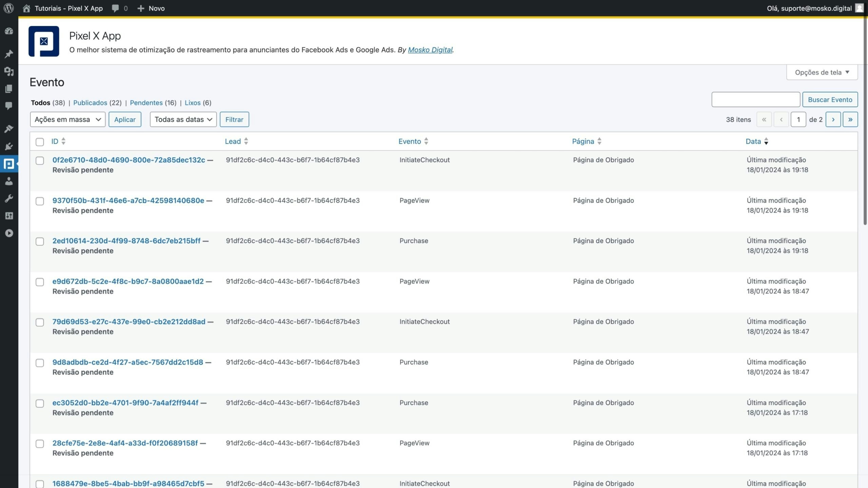The width and height of the screenshot is (868, 488).
Task: Check the row 9d8adbdb-ce2d-4f27 checkbox
Action: point(40,363)
